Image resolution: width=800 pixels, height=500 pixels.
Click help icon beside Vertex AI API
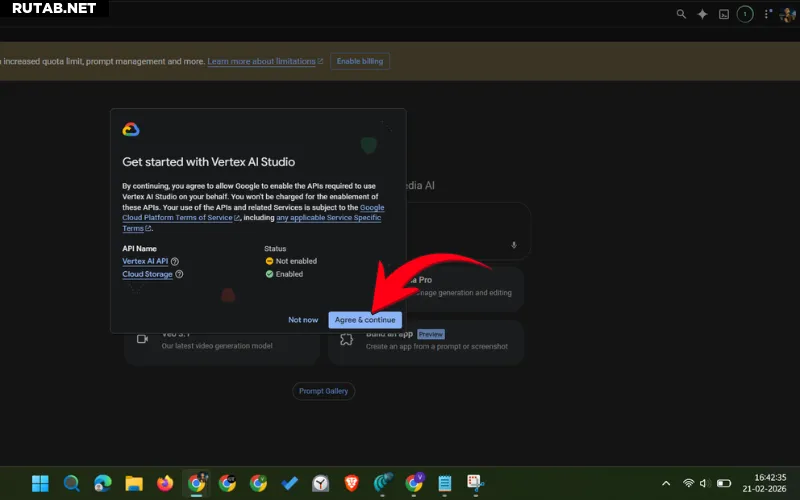coord(175,261)
